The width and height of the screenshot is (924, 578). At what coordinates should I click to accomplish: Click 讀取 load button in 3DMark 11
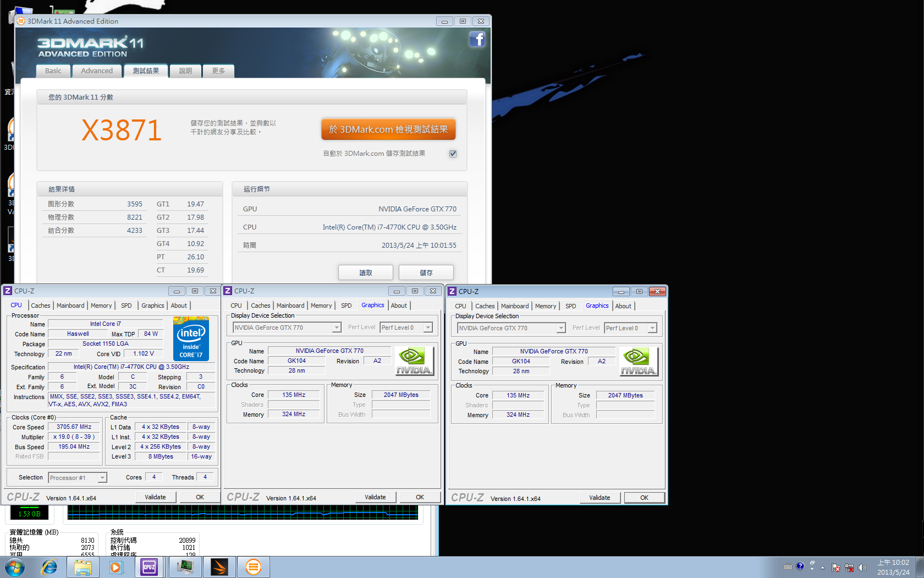coord(366,272)
